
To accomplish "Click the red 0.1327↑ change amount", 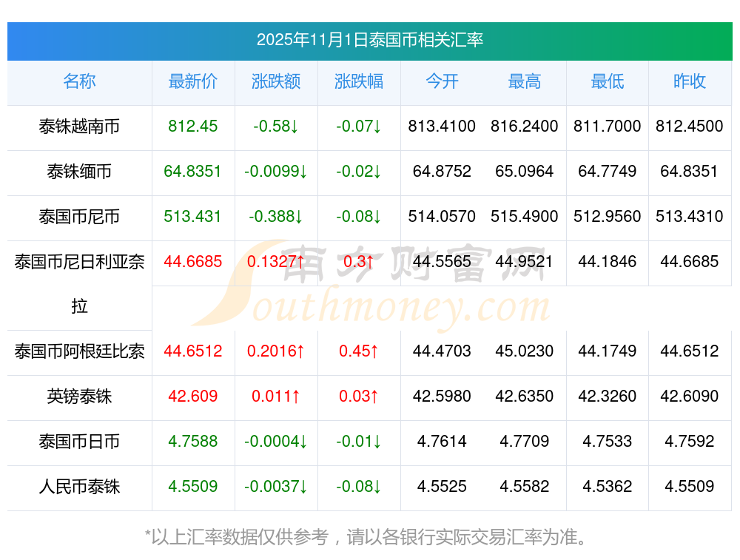I will pos(276,262).
